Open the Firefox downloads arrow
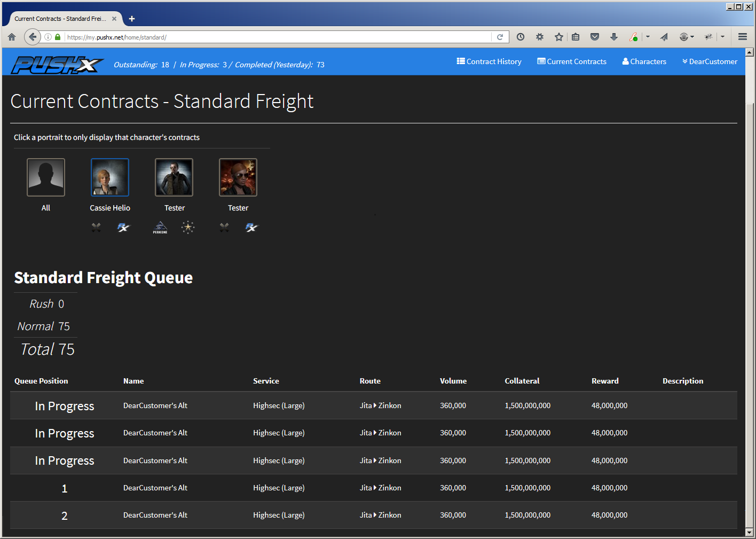The image size is (756, 539). [614, 37]
